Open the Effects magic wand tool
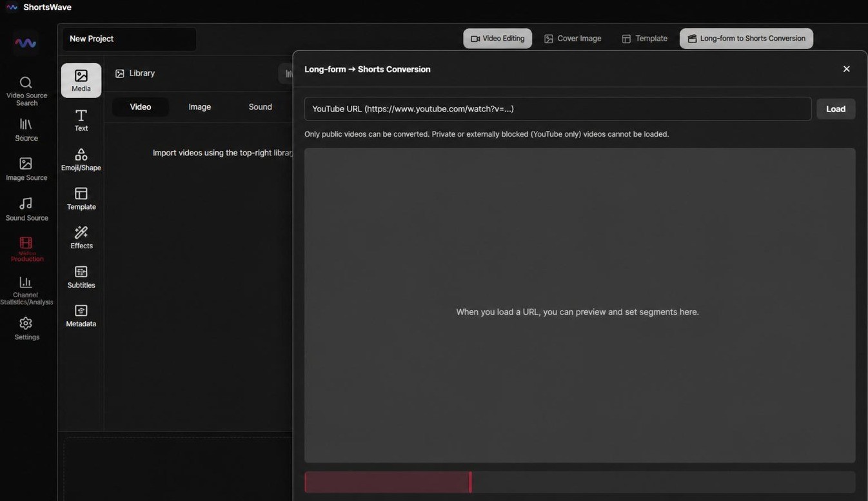This screenshot has width=868, height=501. coord(81,237)
